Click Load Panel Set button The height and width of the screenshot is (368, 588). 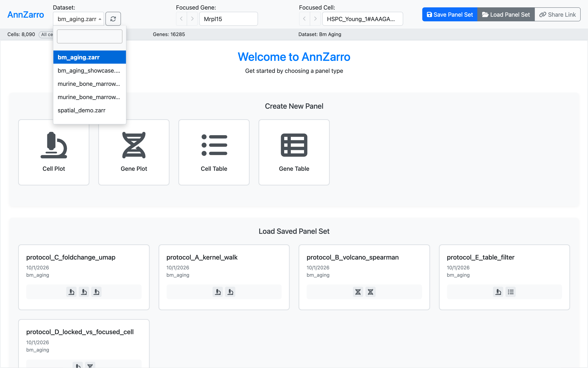[x=506, y=14]
